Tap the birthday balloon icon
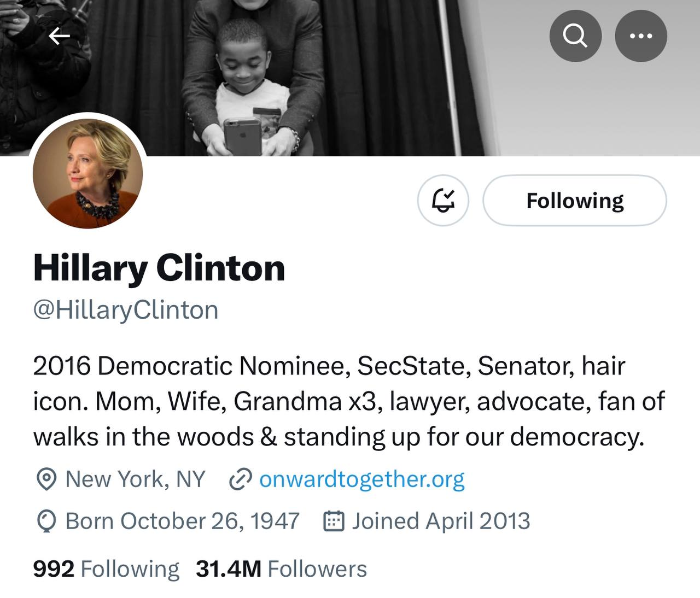The width and height of the screenshot is (700, 598). click(x=46, y=521)
